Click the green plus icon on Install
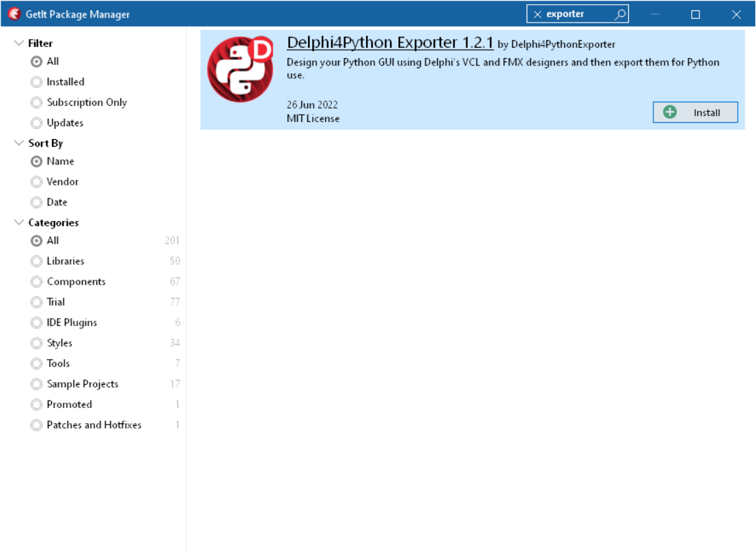This screenshot has height=552, width=756. pyautogui.click(x=670, y=112)
